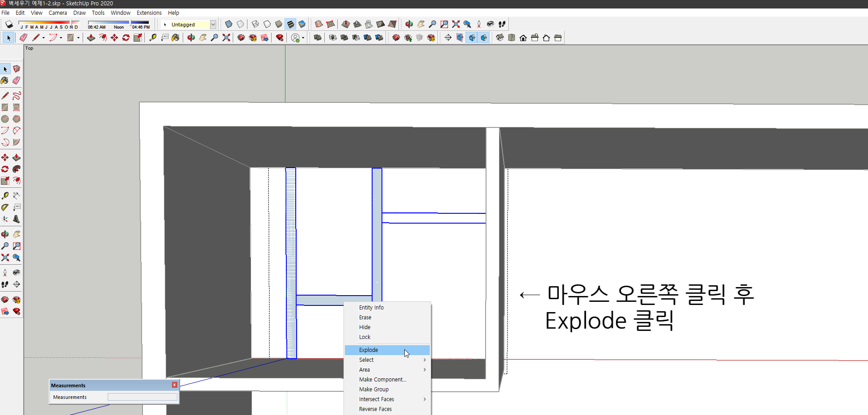Enable the Hidden Line face style

tap(267, 24)
